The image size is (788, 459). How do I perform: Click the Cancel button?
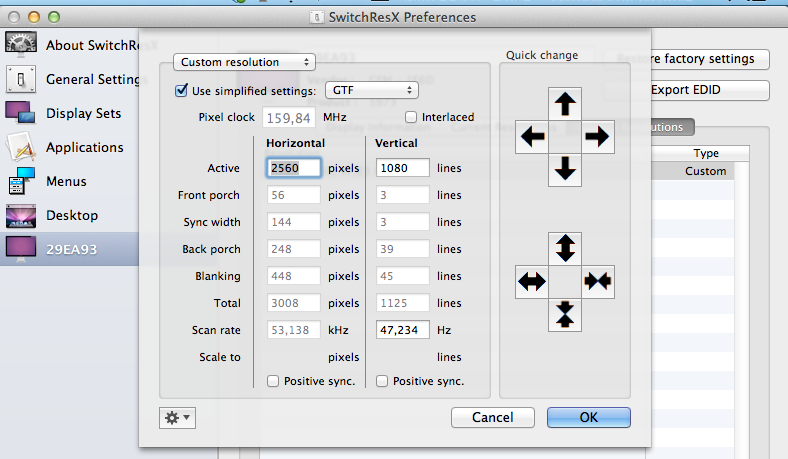click(x=492, y=417)
